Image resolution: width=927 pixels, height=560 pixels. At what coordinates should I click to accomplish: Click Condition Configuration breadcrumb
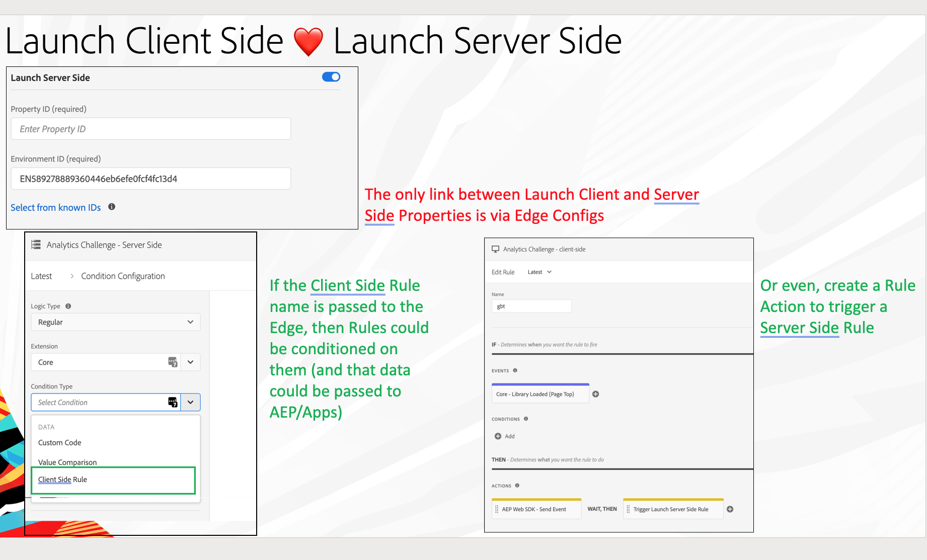(123, 276)
